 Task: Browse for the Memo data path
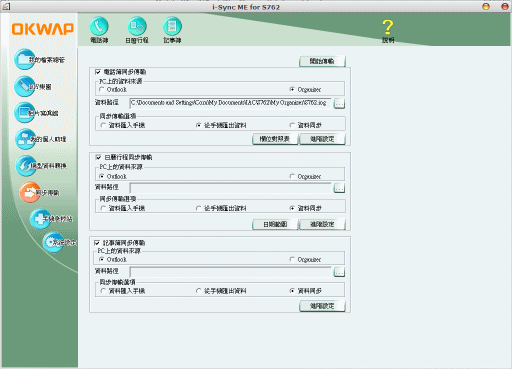tap(339, 272)
